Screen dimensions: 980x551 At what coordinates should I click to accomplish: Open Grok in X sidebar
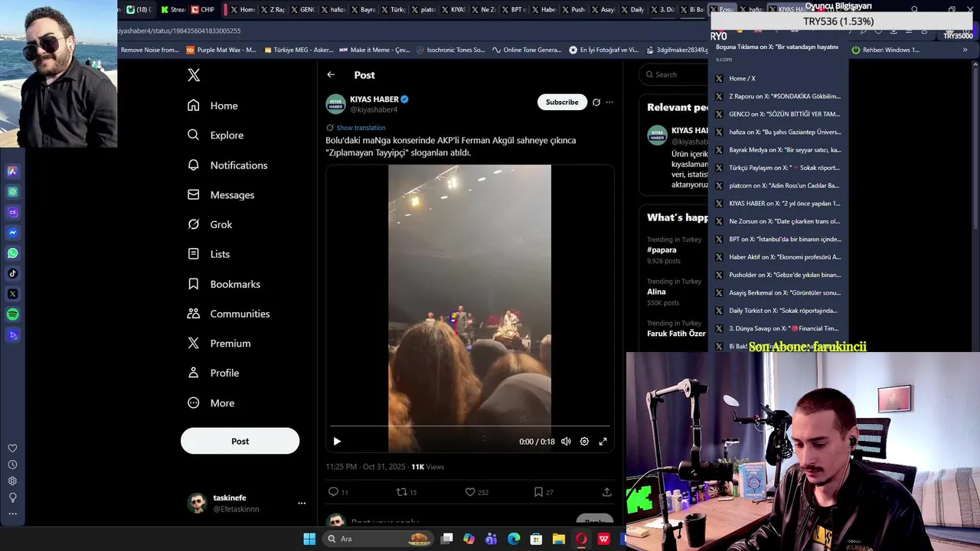point(210,224)
